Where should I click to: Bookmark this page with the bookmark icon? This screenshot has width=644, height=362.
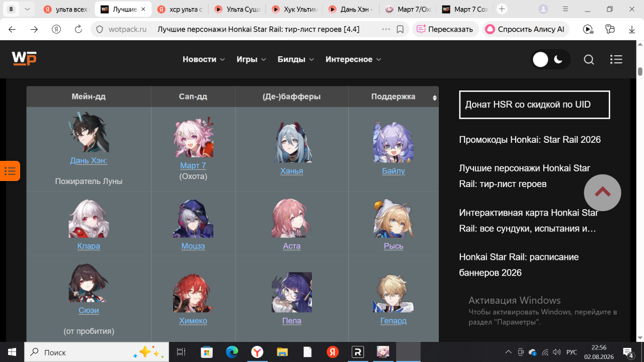[400, 29]
